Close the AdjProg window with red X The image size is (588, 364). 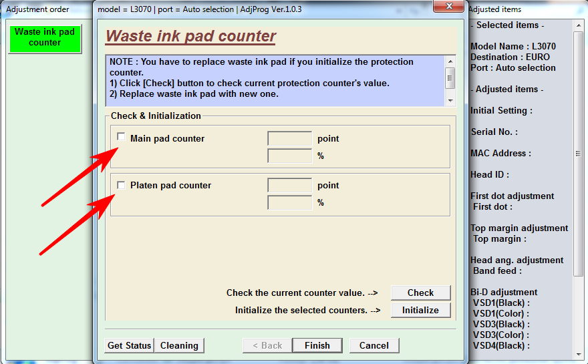point(449,7)
